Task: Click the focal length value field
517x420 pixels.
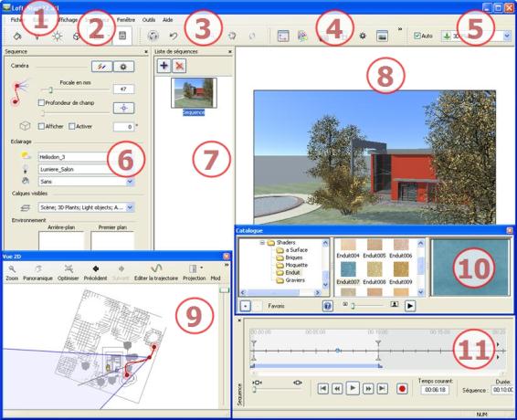Action: point(123,89)
